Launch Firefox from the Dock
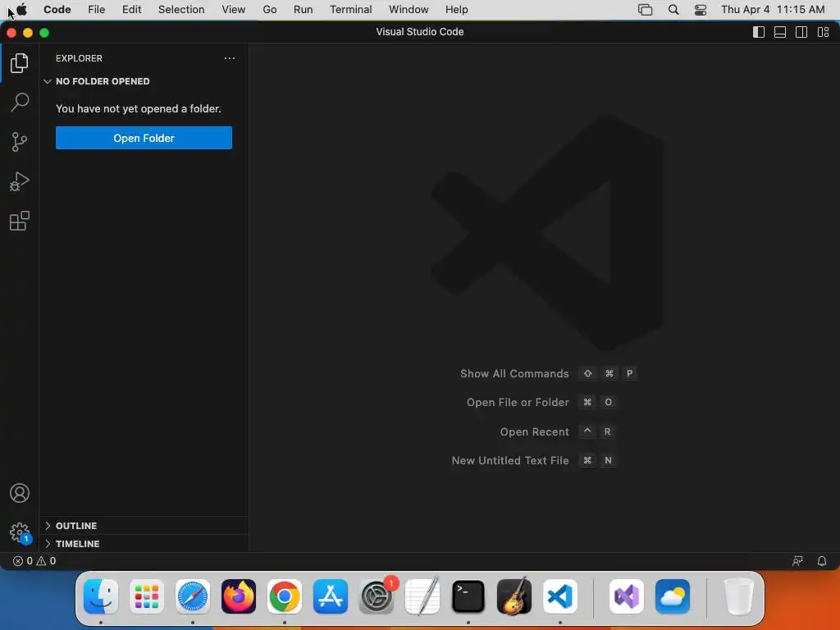The image size is (840, 630). click(239, 596)
